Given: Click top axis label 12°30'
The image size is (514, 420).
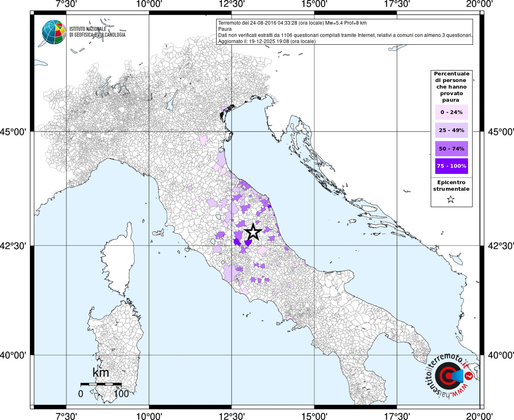Looking at the screenshot, I should pyautogui.click(x=232, y=4).
